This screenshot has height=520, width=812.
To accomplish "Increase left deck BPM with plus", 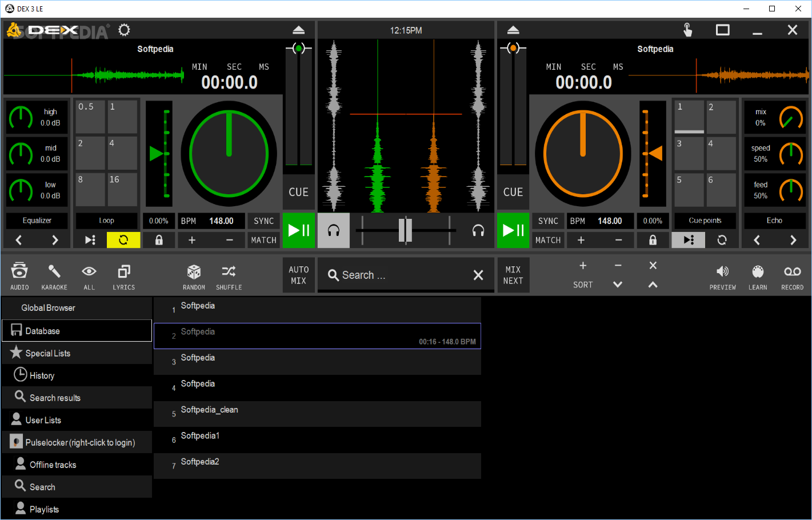I will point(192,240).
